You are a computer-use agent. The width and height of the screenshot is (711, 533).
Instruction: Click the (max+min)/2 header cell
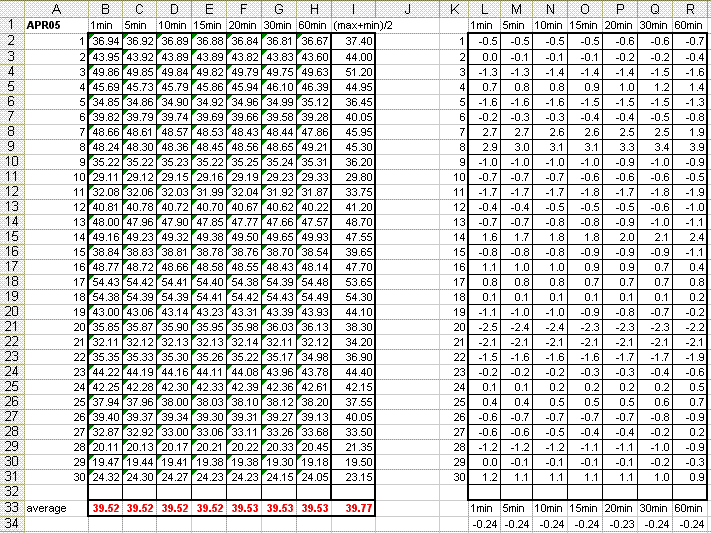click(363, 25)
